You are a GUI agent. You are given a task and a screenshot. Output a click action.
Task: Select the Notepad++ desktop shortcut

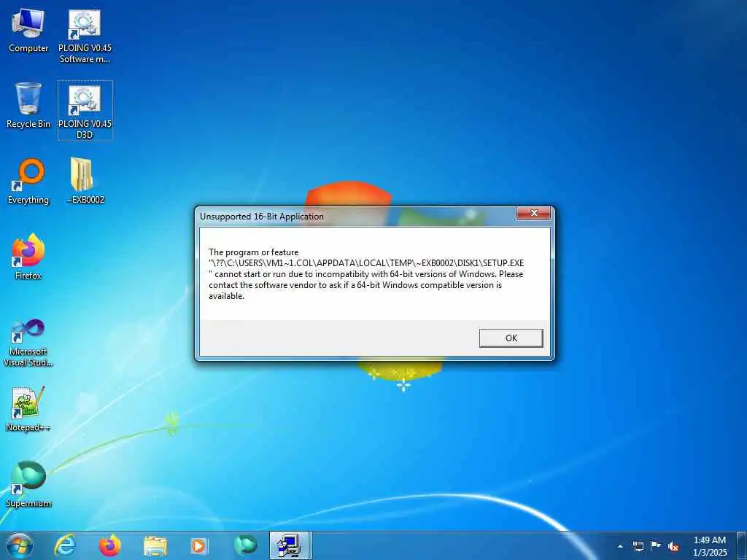click(x=28, y=409)
